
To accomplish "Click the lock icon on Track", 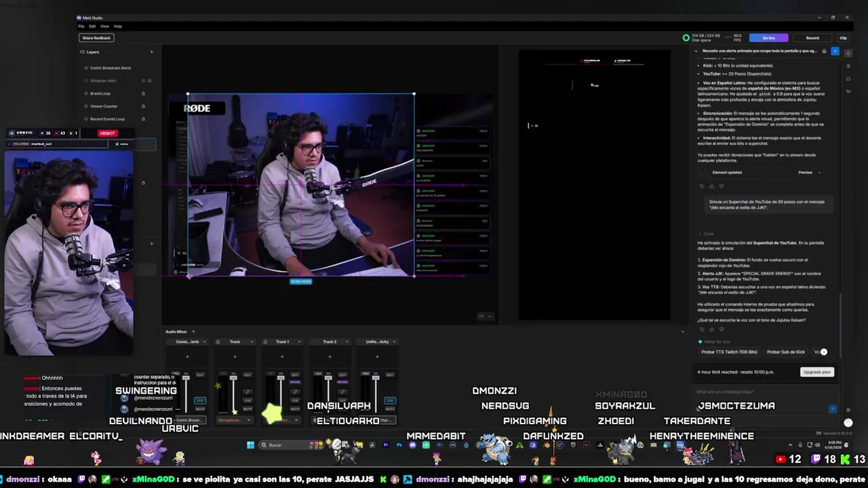I will (218, 342).
